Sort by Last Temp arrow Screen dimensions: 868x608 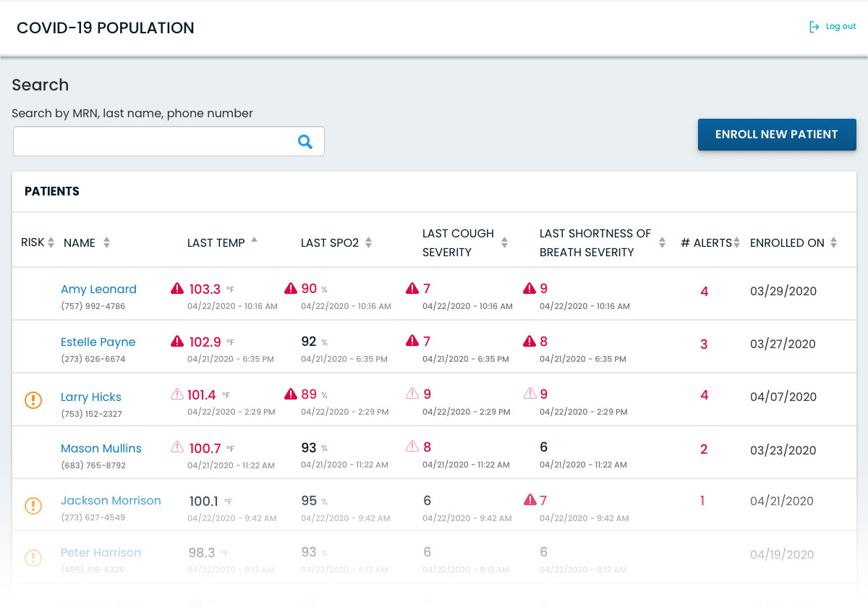pos(254,240)
